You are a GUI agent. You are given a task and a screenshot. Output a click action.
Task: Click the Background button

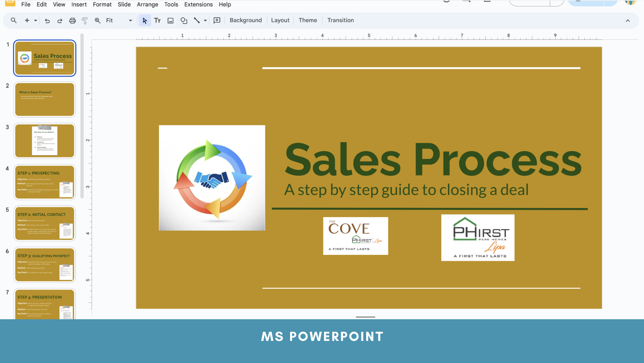pos(246,20)
